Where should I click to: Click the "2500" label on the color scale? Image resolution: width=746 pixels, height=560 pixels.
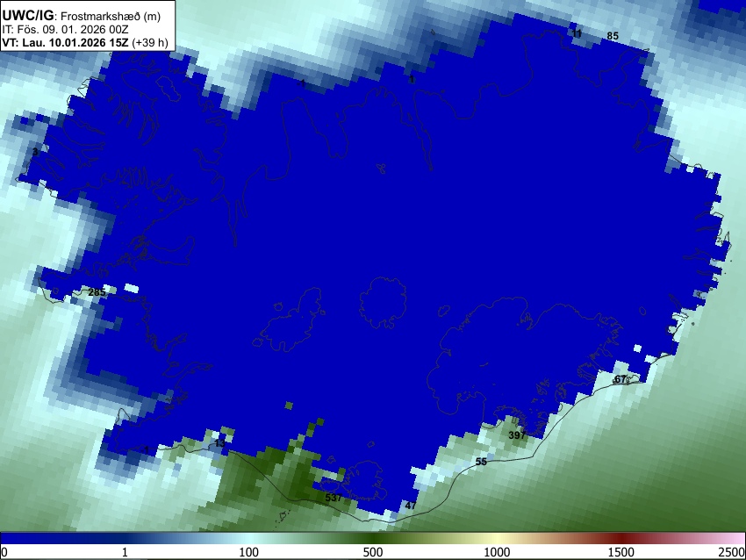click(x=732, y=552)
